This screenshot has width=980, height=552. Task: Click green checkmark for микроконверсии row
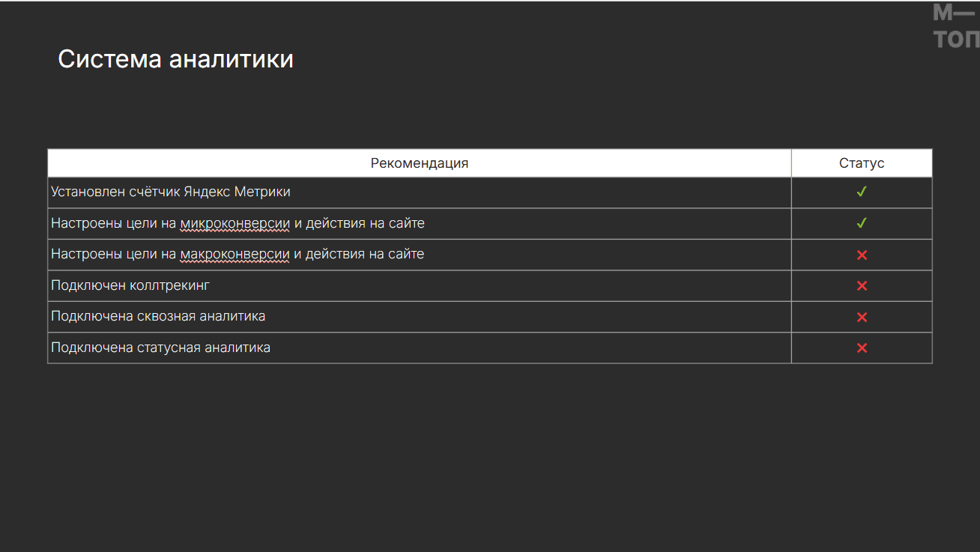coord(862,223)
